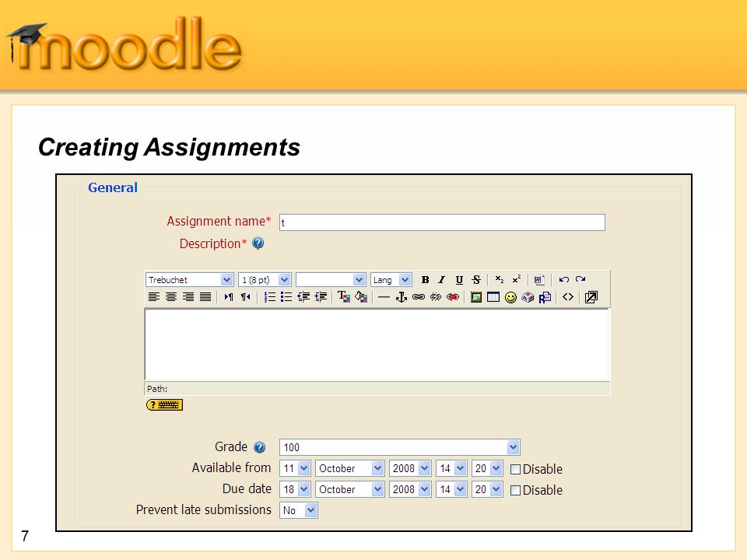Open the Description help icon
The height and width of the screenshot is (560, 747).
pyautogui.click(x=258, y=243)
